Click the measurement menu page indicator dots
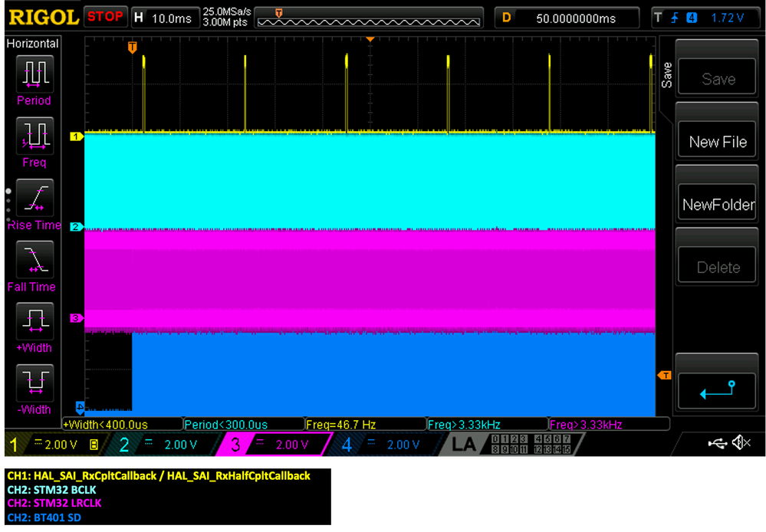766x532 pixels. coord(8,205)
